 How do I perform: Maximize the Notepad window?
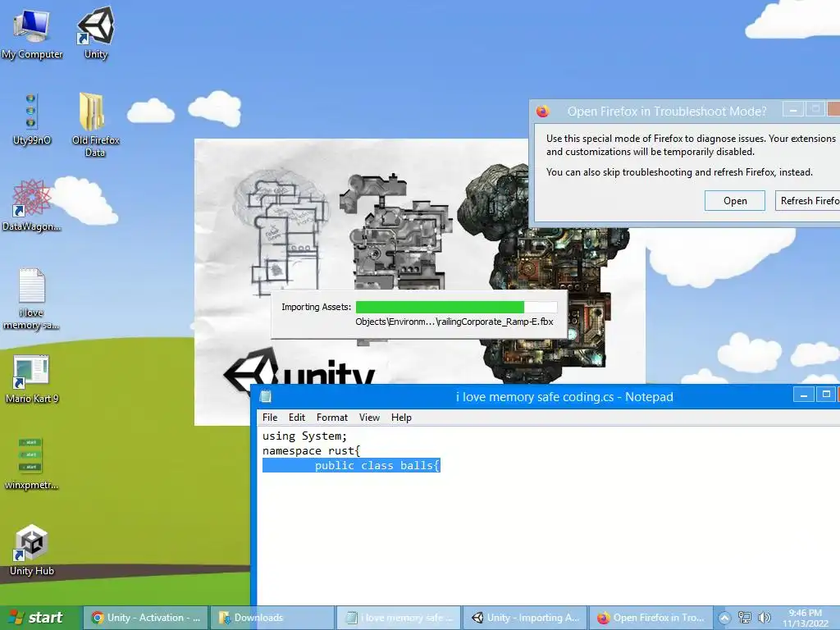[826, 395]
